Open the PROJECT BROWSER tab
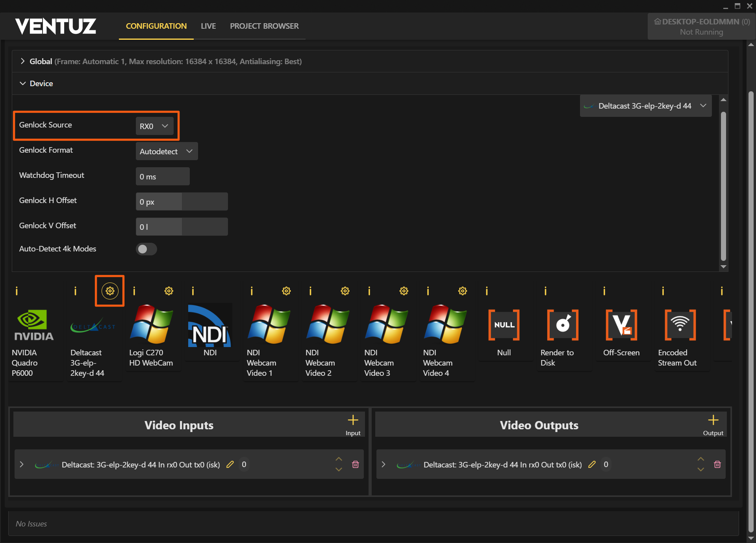The image size is (756, 543). [x=264, y=26]
